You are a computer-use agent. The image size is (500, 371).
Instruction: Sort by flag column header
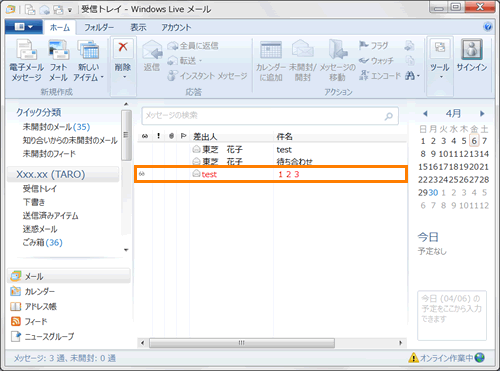183,136
